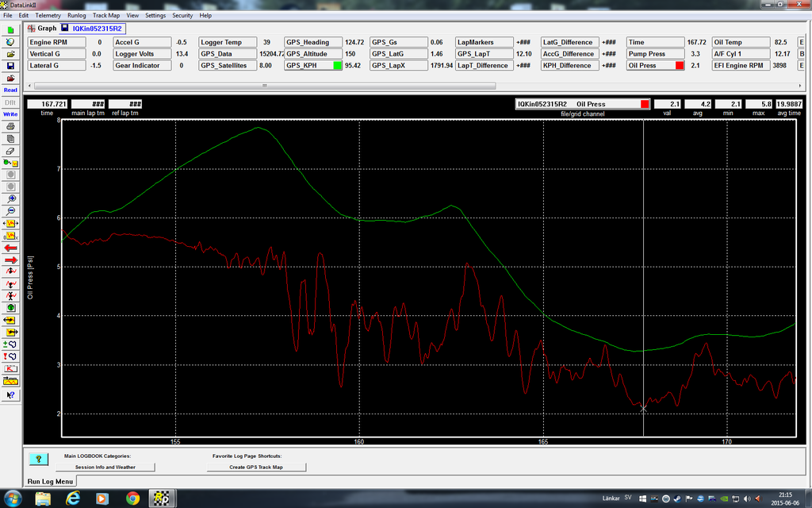Screen dimensions: 812x508
Task: Click the eraser icon in left toolbar
Action: [x=11, y=150]
